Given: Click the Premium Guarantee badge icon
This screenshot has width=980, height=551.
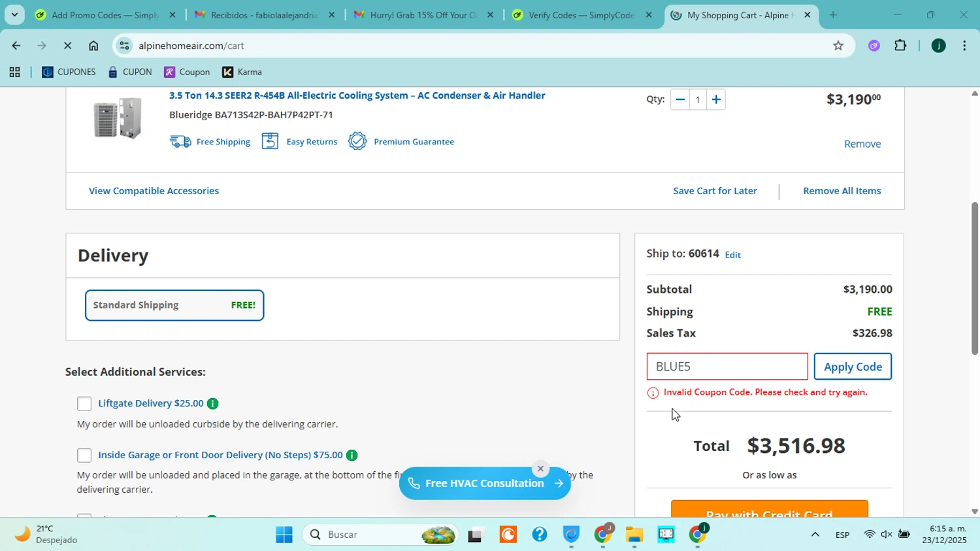Looking at the screenshot, I should (357, 141).
